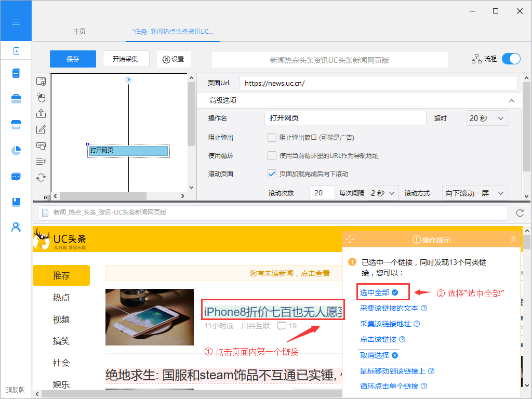Click the user account icon in sidebar
The image size is (532, 399).
(x=16, y=227)
